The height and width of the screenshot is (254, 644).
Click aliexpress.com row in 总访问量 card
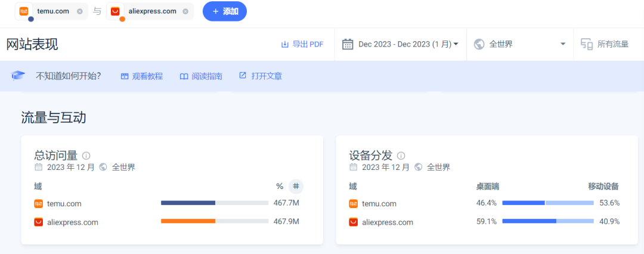(168, 222)
